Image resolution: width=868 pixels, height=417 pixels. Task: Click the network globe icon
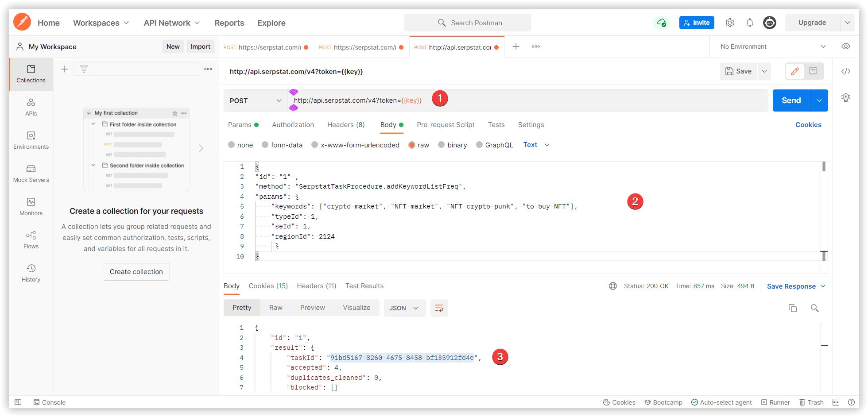click(x=613, y=286)
